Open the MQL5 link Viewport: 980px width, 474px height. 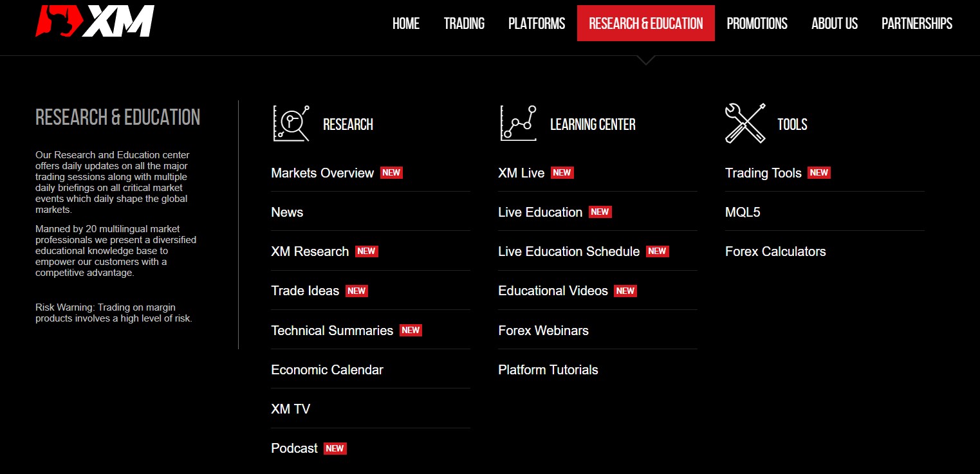coord(743,212)
